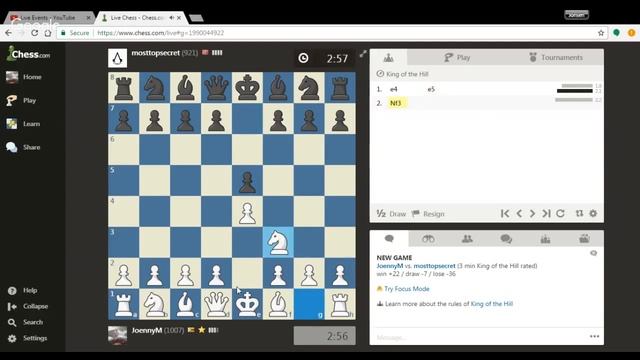Offer a Draw
This screenshot has width=640, height=360.
[391, 213]
